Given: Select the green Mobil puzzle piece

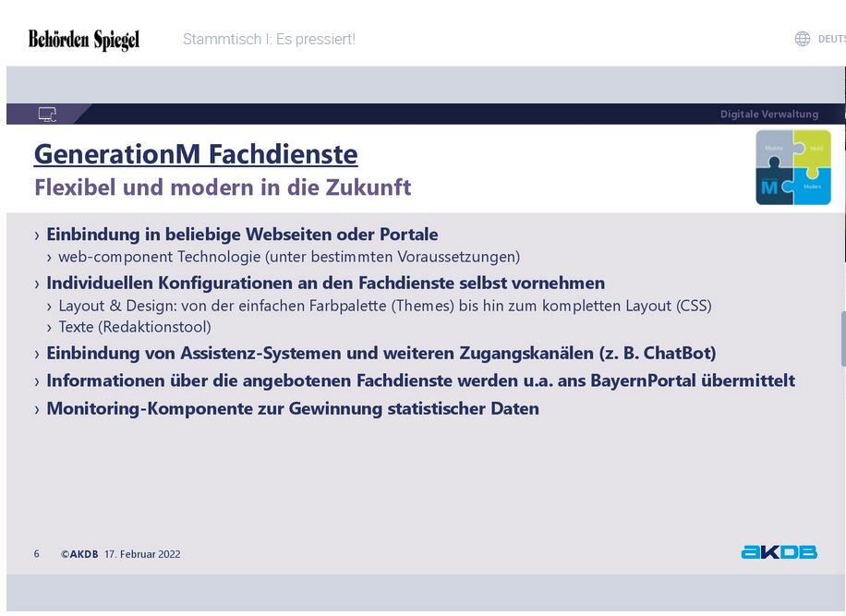Looking at the screenshot, I should (814, 148).
